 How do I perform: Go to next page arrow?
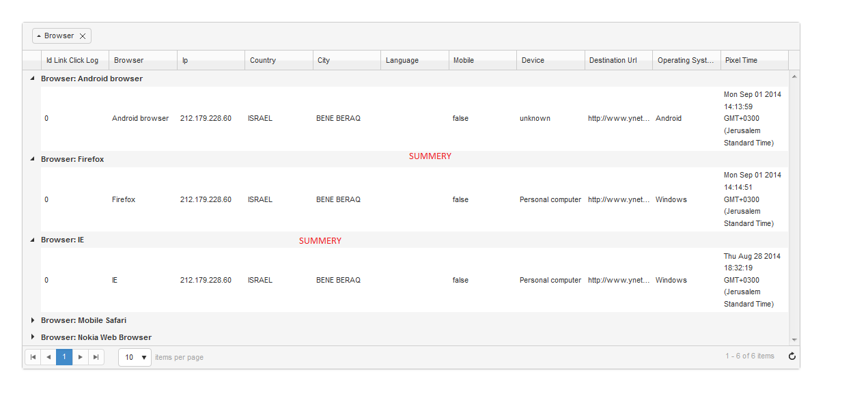coord(81,357)
